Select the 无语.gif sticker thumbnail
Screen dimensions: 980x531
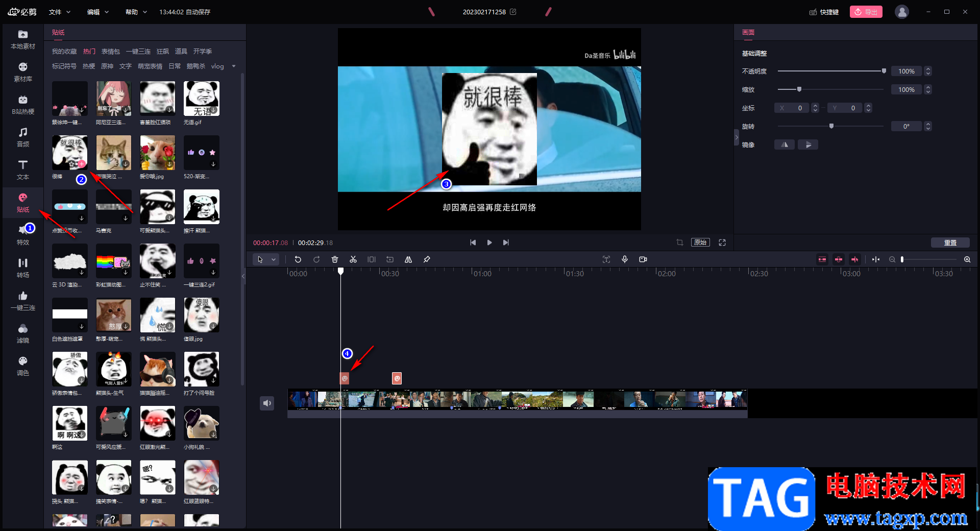pos(202,99)
